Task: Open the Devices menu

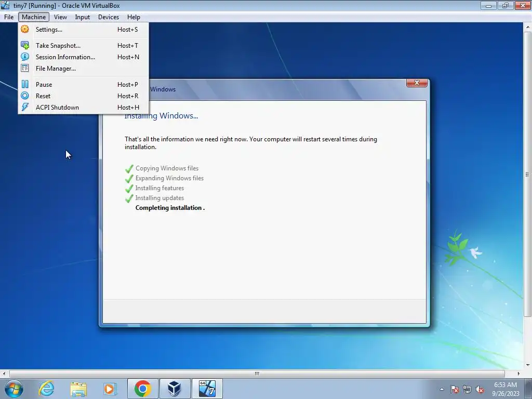Action: click(109, 17)
